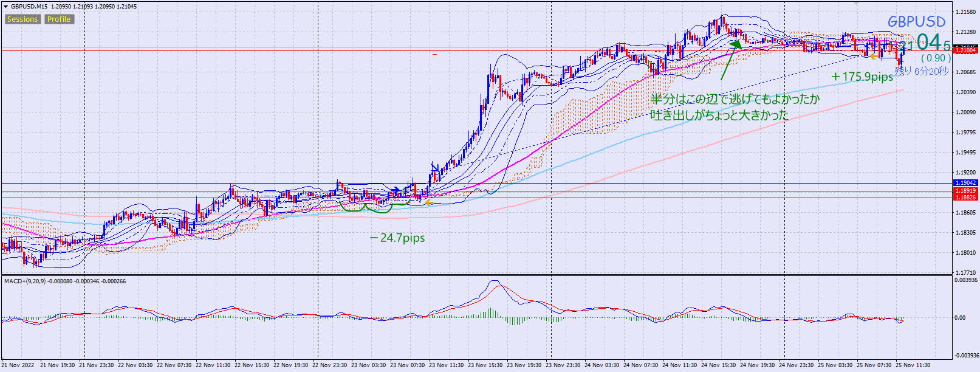The image size is (980, 372).
Task: Click 1.19495 on the price scale
Action: click(966, 153)
